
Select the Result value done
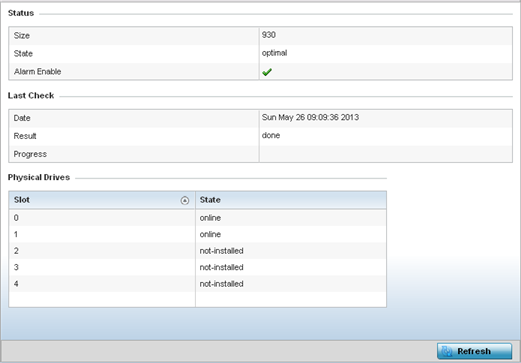[271, 135]
